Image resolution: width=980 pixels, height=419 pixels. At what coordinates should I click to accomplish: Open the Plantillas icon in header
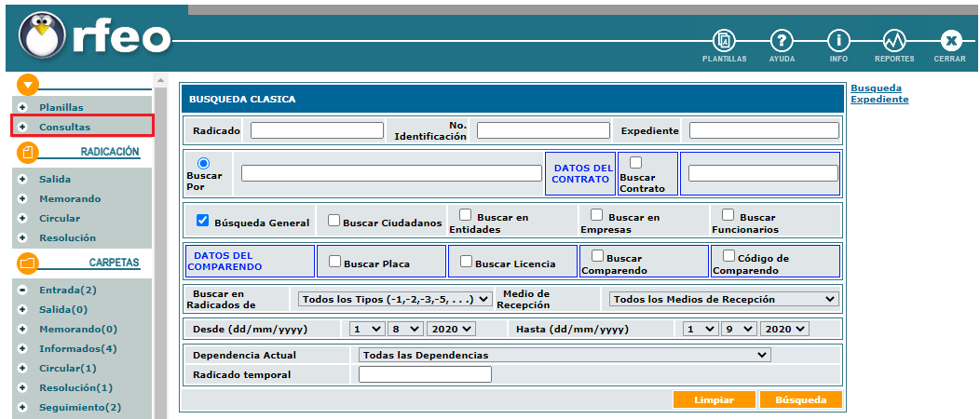click(x=725, y=41)
